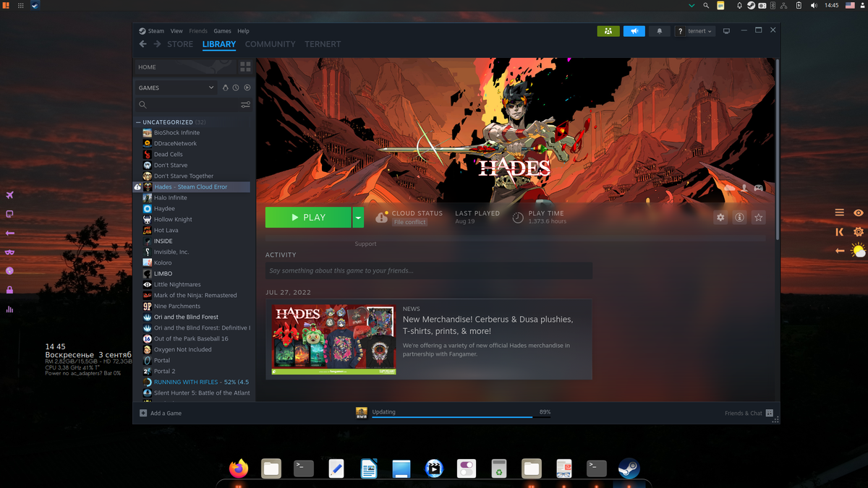Sort library by recent activity (clock icon)
868x488 pixels.
[236, 87]
